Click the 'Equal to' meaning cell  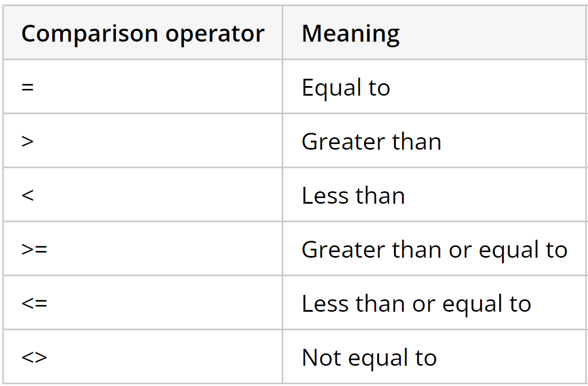[x=346, y=88]
